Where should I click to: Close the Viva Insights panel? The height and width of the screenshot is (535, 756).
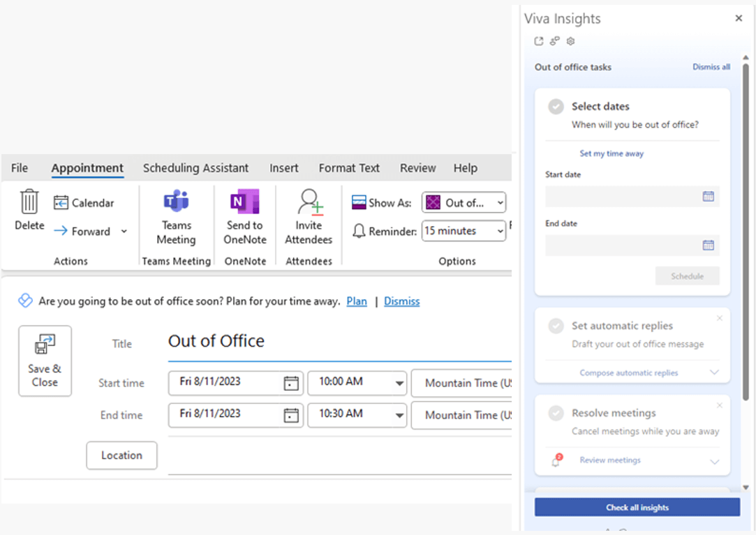pyautogui.click(x=739, y=18)
